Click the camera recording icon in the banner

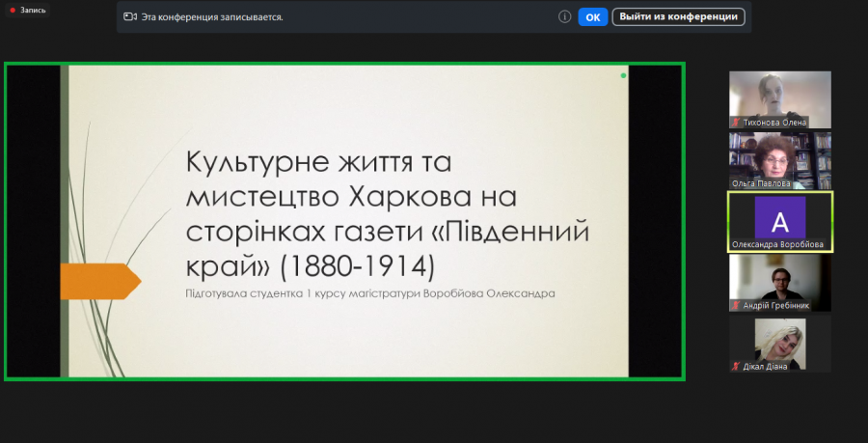tap(130, 16)
